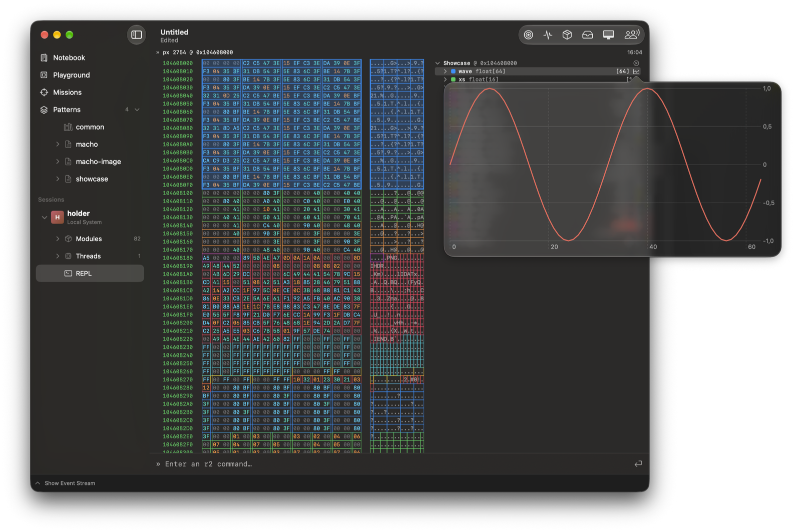Click the cube package icon in the toolbar
801x532 pixels.
[567, 35]
